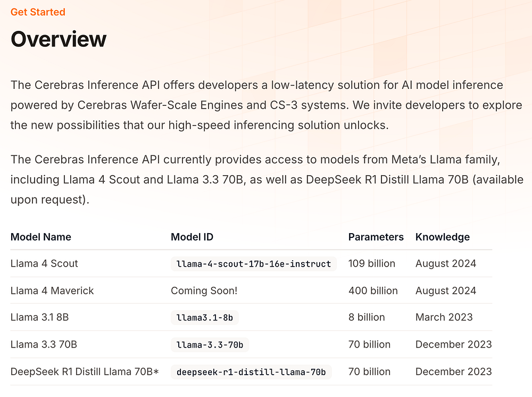Click the 109 billion parameters cell

[x=371, y=263]
